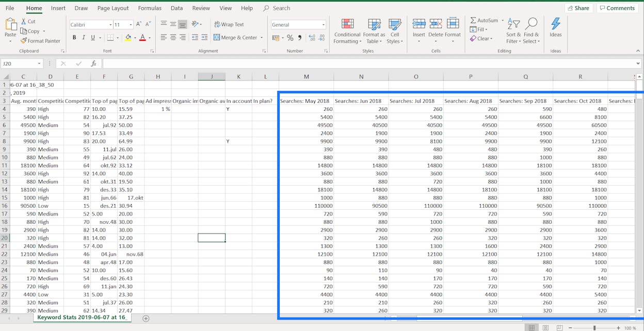This screenshot has height=331, width=644.
Task: Open Sort & Filter menu
Action: tap(513, 31)
